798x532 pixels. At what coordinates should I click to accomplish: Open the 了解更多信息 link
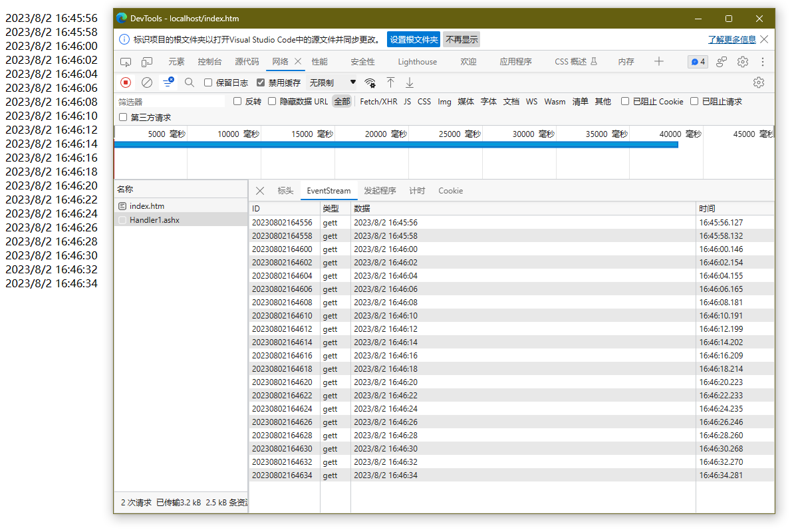(731, 40)
